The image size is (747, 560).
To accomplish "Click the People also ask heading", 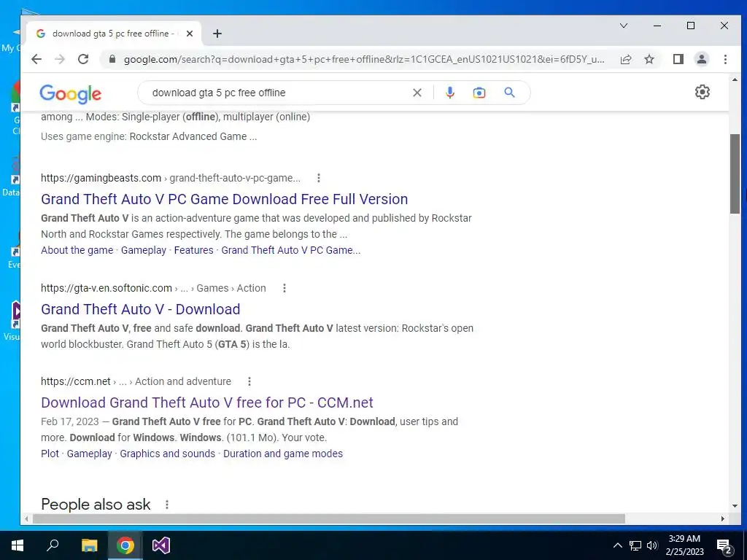I will 96,505.
